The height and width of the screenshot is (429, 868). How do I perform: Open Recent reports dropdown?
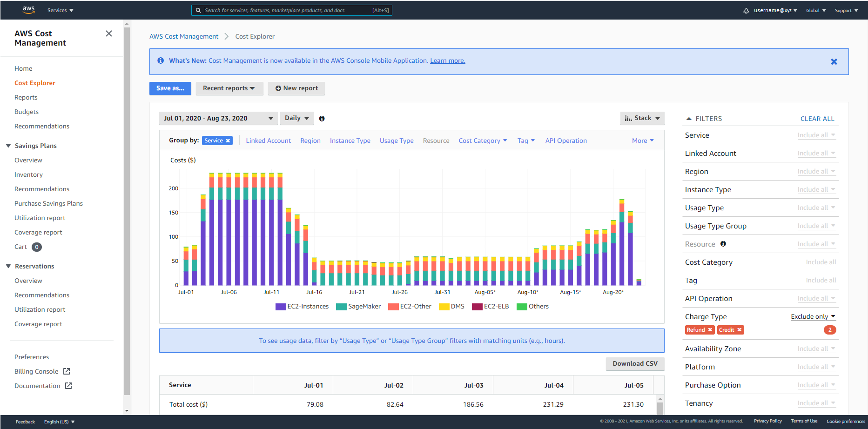point(229,88)
